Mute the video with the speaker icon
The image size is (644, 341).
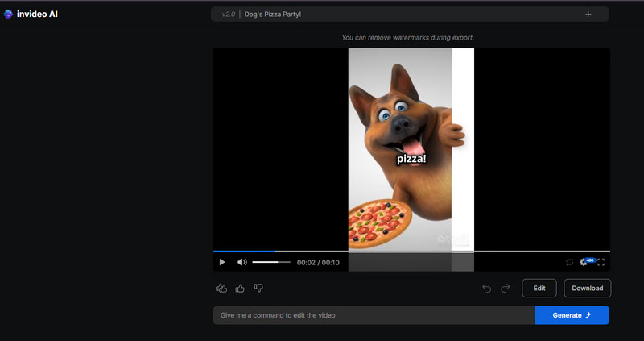pyautogui.click(x=242, y=262)
